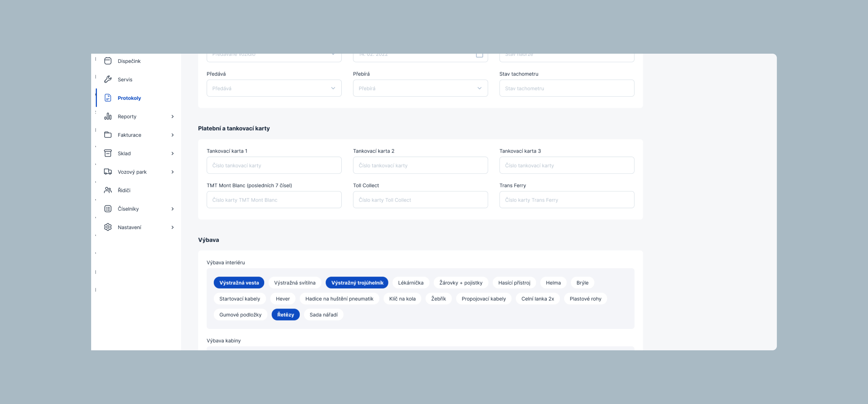Click the Řidiči people icon
Image resolution: width=868 pixels, height=404 pixels.
point(108,190)
